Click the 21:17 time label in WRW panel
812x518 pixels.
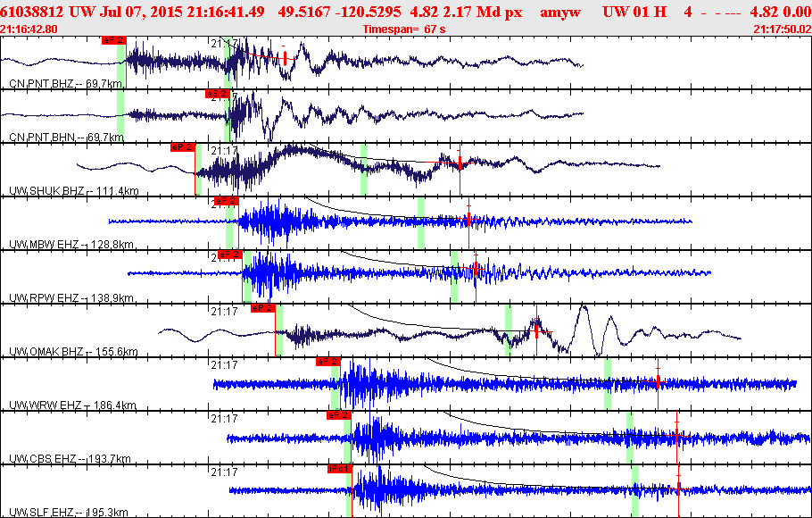[224, 365]
